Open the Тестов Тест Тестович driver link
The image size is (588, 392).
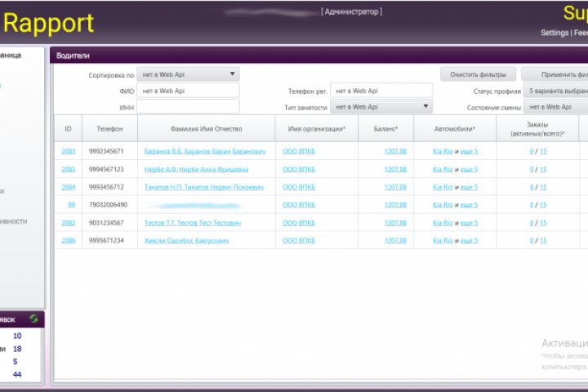193,223
